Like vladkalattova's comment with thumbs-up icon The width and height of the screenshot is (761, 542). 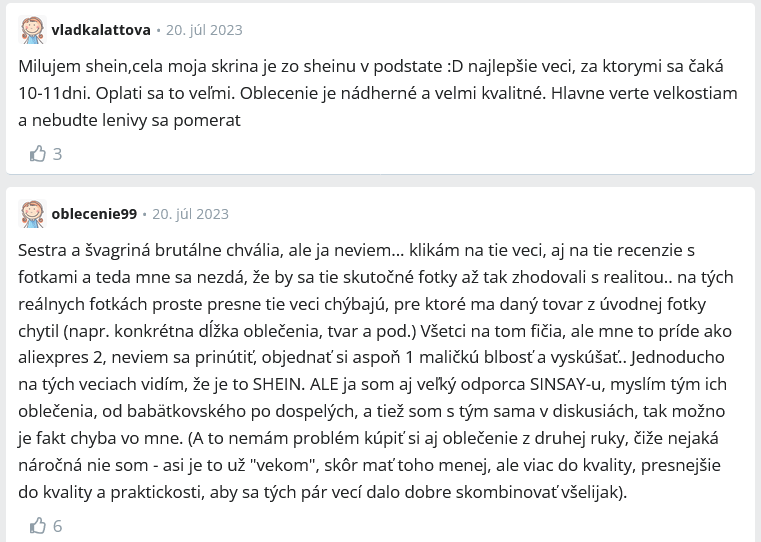(38, 154)
